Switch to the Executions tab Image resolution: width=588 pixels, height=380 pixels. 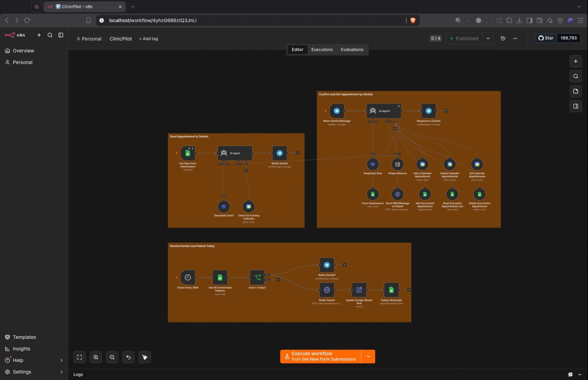coord(322,50)
